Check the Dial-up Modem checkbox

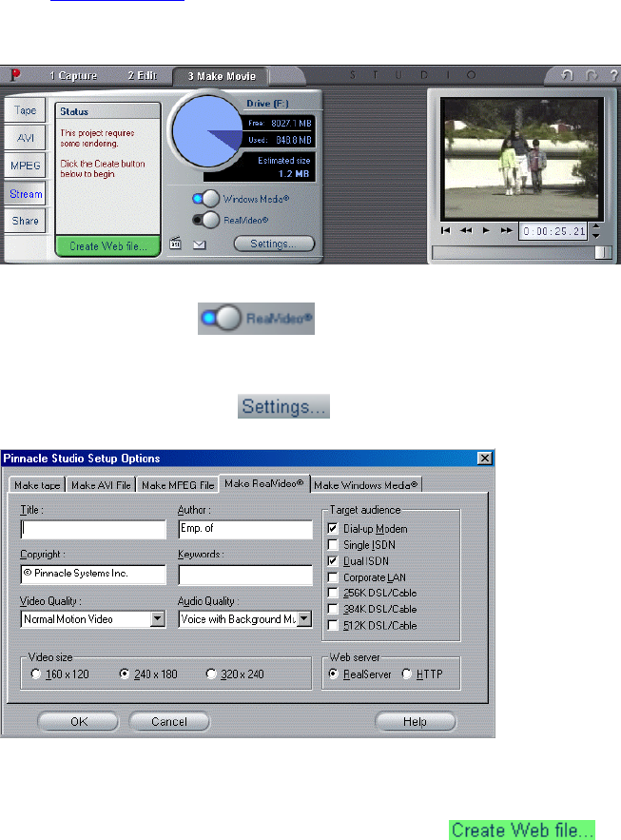[x=333, y=529]
